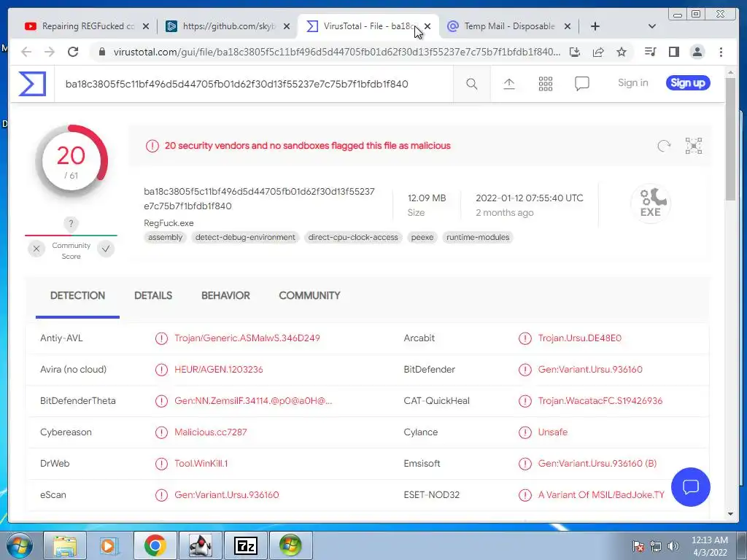Viewport: 747px width, 560px height.
Task: Click the assembly tag
Action: coord(166,237)
